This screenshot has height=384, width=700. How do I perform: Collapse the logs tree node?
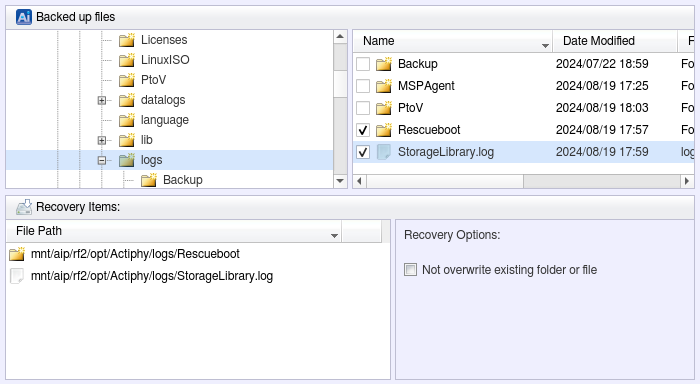(102, 160)
